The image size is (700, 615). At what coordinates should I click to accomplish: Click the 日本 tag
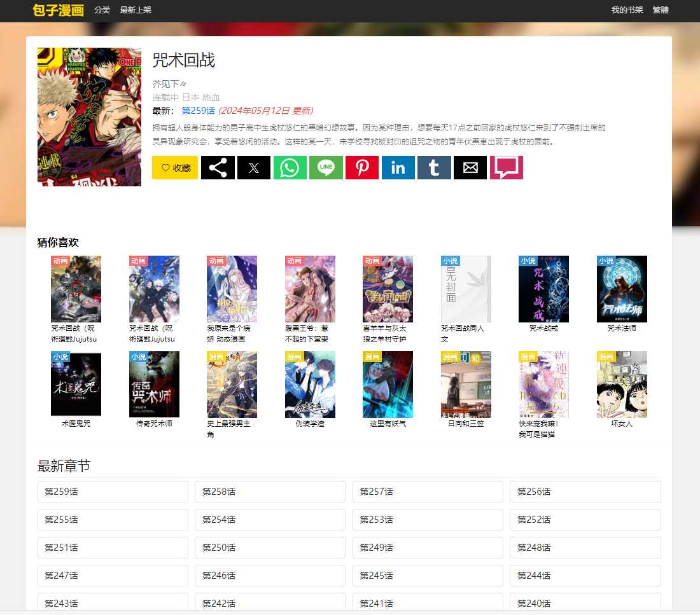(x=191, y=97)
